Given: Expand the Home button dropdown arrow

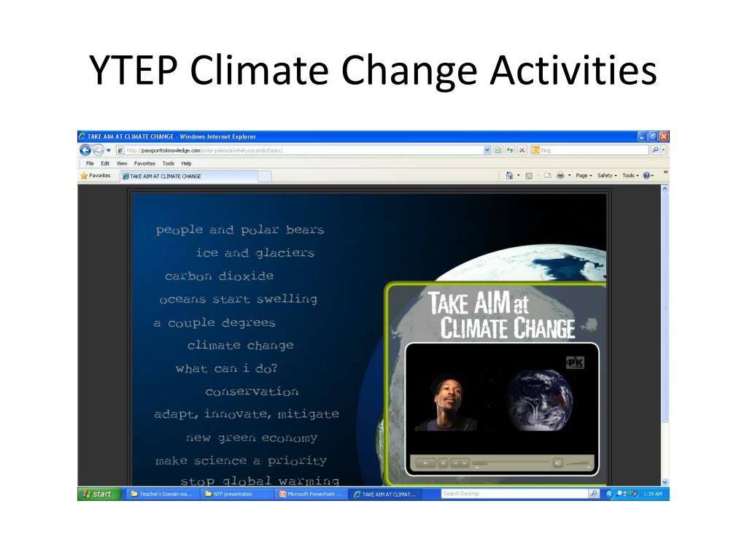Looking at the screenshot, I should click(519, 176).
